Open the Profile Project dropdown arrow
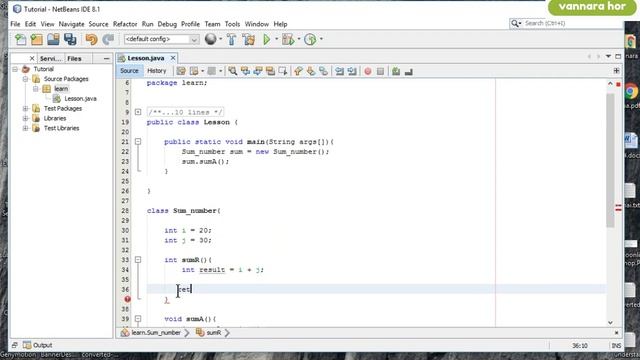Screen dimensions: 640x360 pyautogui.click(x=321, y=39)
